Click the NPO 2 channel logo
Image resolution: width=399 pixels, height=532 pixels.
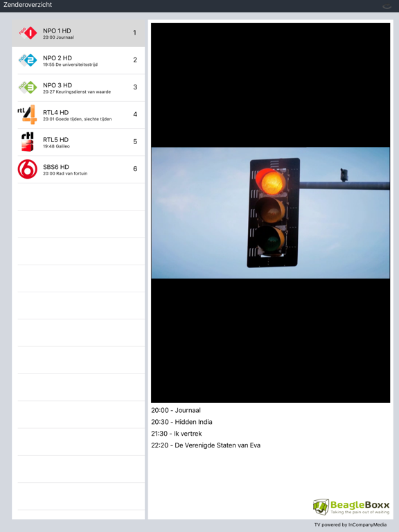point(28,60)
